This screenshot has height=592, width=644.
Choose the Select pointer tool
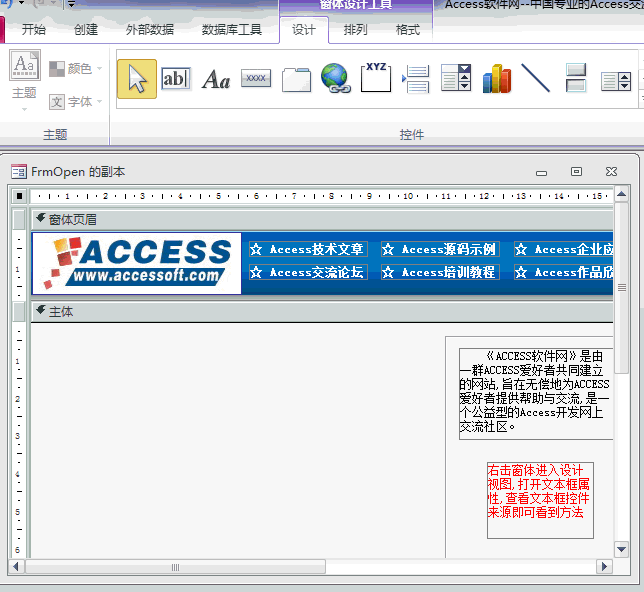coord(137,79)
